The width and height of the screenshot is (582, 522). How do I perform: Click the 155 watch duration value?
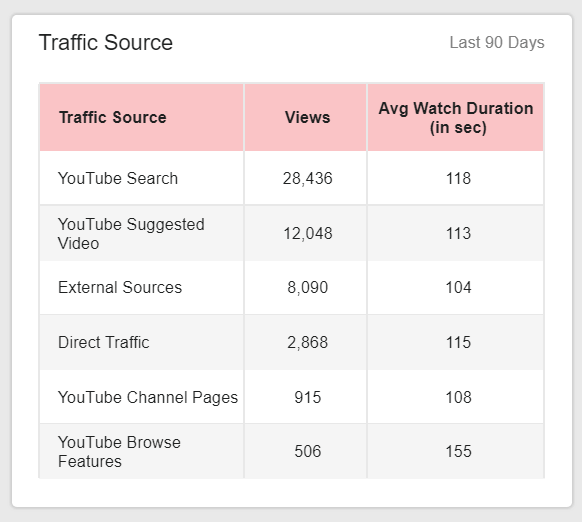tap(458, 451)
